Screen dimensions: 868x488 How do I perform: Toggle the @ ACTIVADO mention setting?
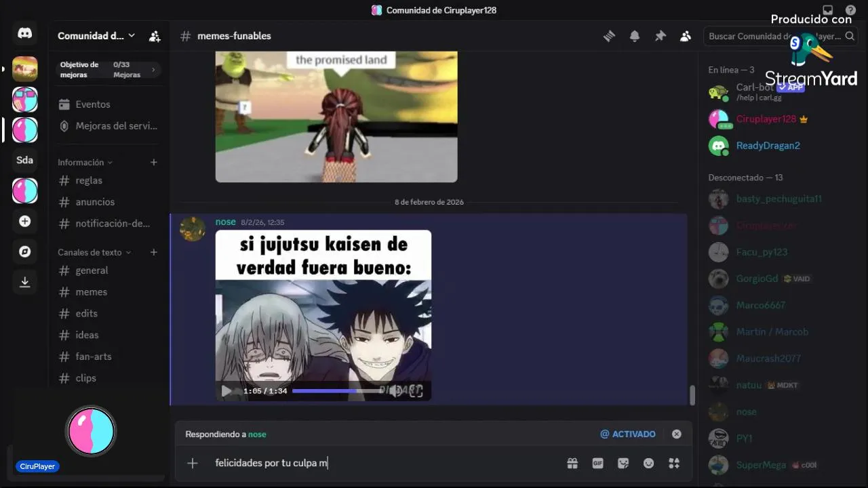628,434
